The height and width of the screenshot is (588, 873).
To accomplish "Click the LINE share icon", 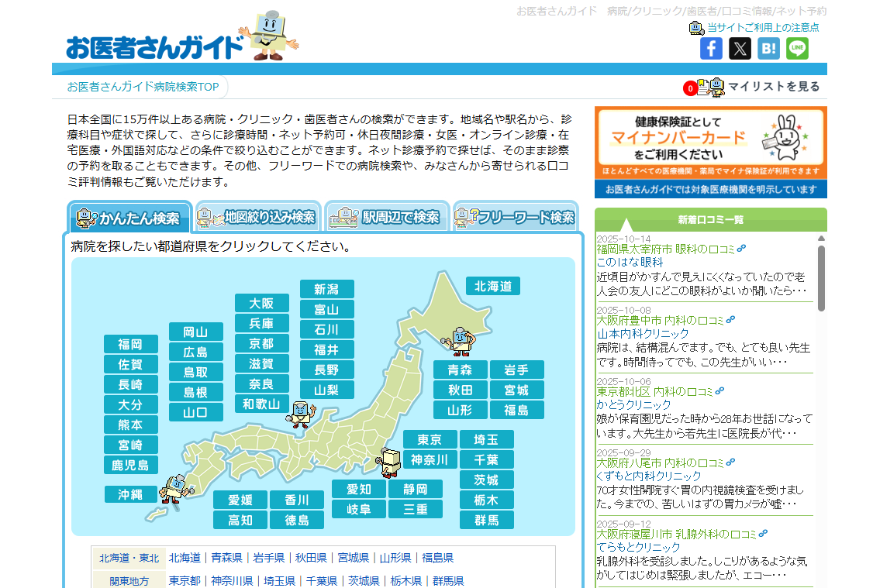I will (797, 48).
